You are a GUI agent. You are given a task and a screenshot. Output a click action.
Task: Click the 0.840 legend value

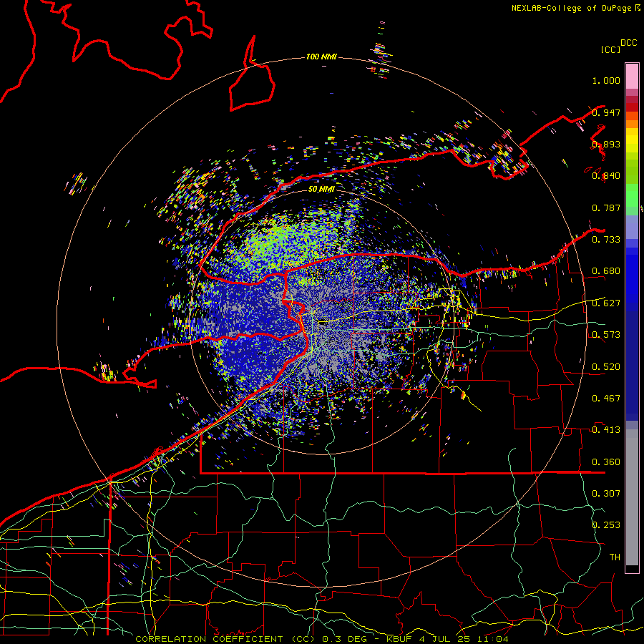(x=606, y=176)
